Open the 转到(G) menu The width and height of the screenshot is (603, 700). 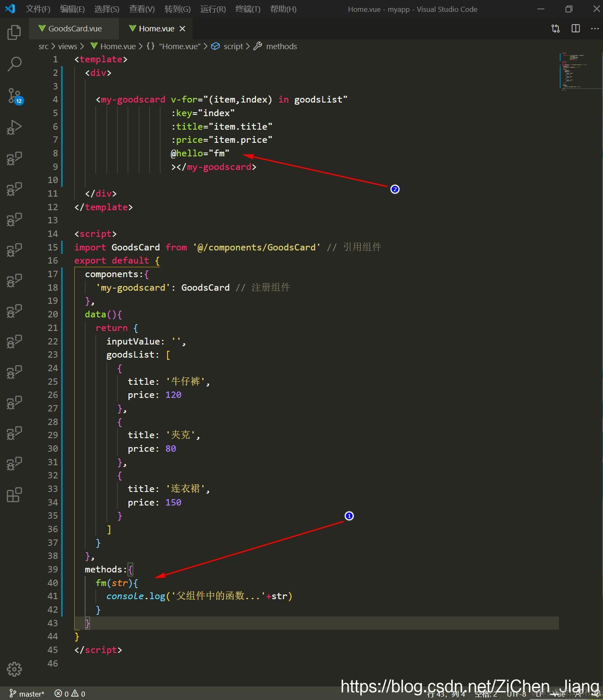pos(178,9)
